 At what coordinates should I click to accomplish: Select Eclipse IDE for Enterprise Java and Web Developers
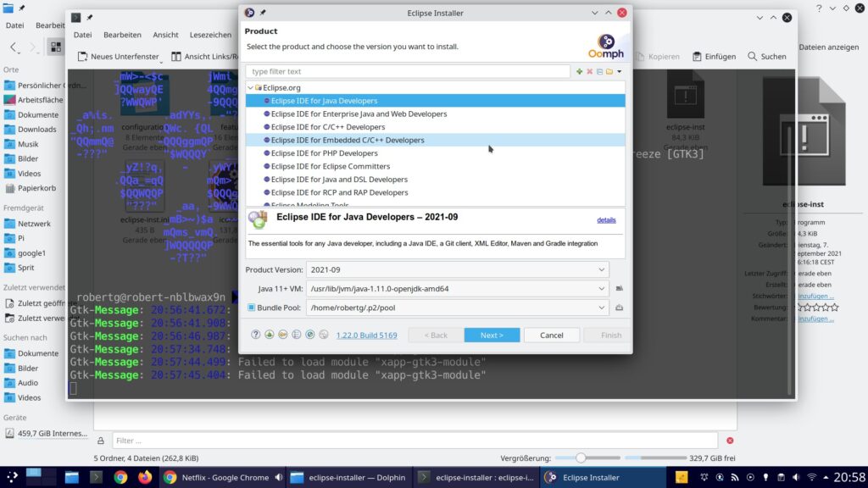coord(436,114)
